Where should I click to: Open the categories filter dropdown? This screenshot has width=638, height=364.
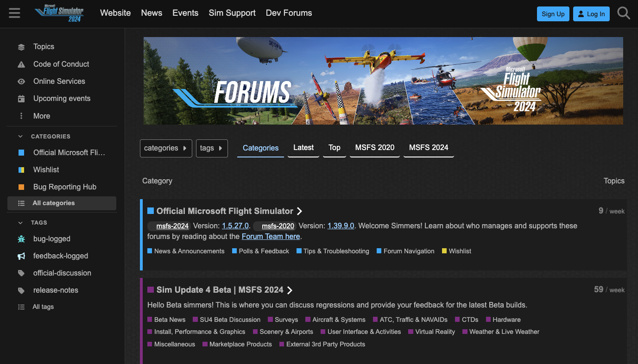click(166, 148)
